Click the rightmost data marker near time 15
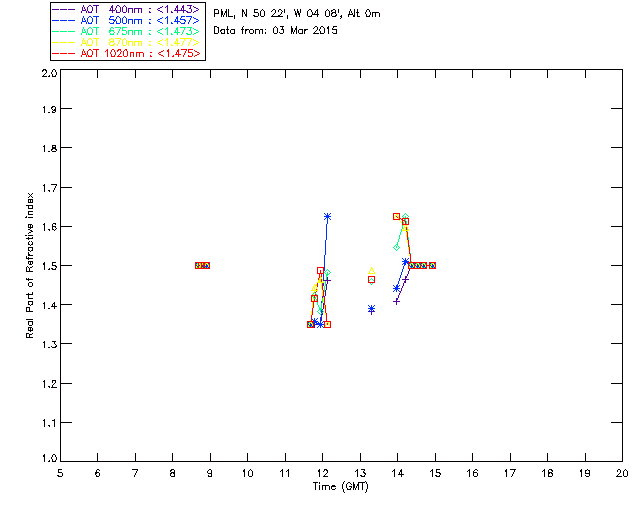This screenshot has width=640, height=512. (433, 265)
